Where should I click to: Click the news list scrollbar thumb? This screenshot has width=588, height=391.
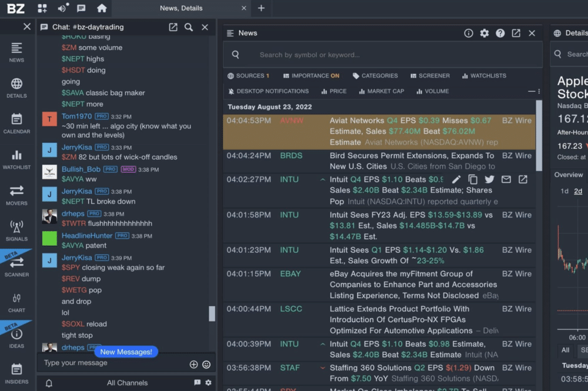pos(539,135)
